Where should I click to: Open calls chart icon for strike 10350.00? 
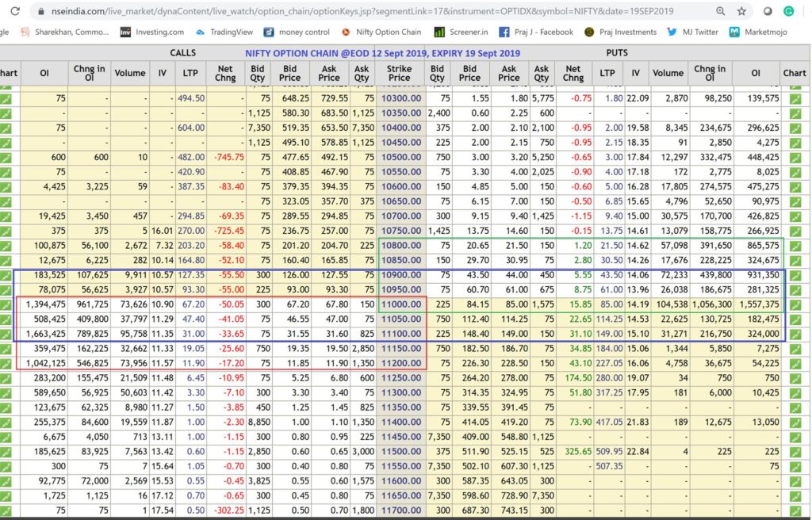pyautogui.click(x=6, y=113)
